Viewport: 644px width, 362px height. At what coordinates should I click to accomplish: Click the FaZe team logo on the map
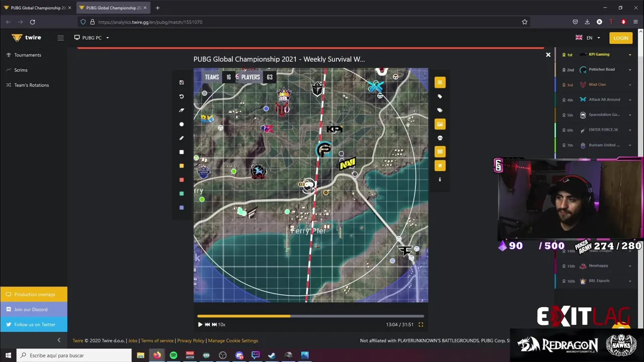[x=405, y=250]
